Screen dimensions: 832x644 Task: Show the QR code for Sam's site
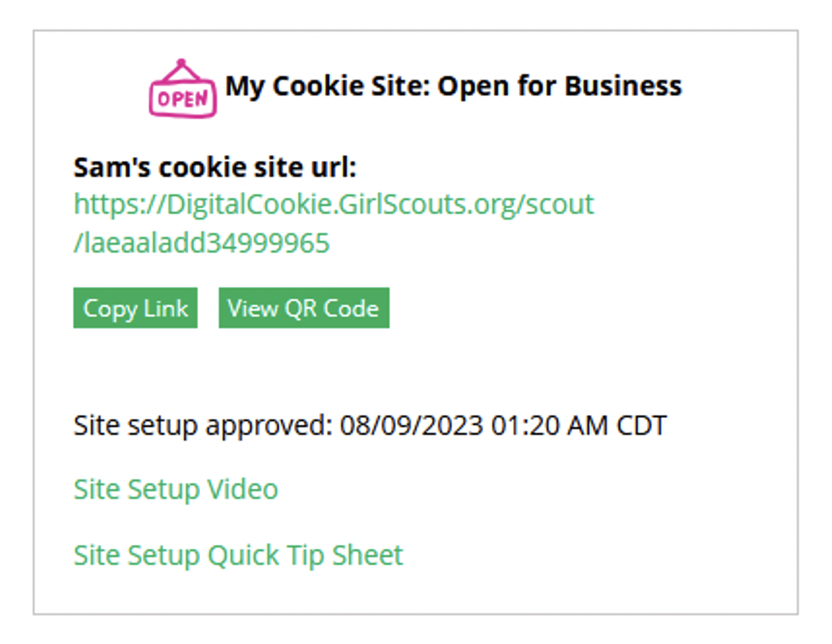303,307
